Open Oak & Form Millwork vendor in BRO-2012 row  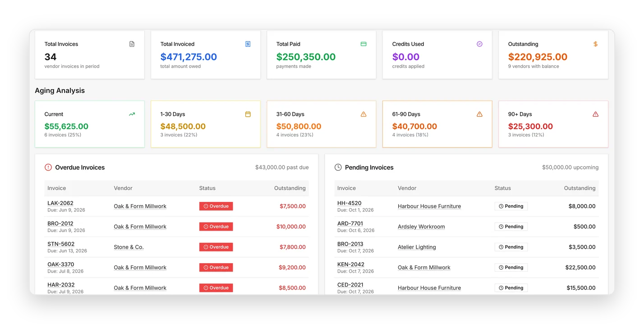pos(140,227)
